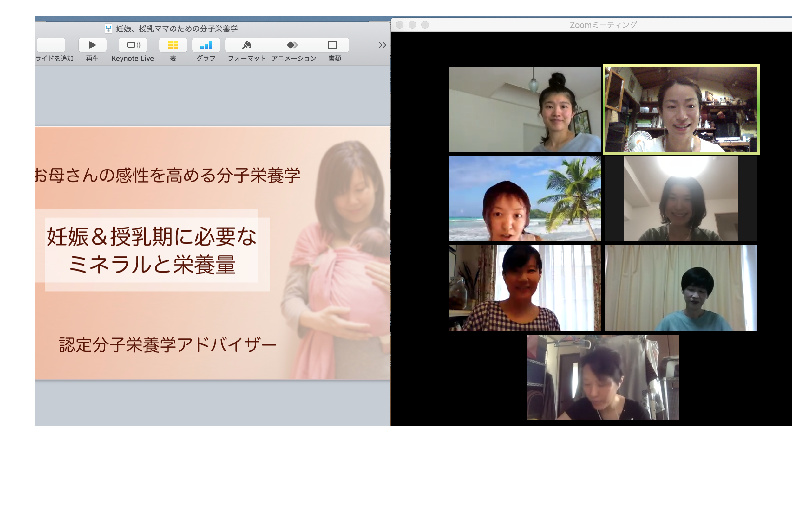Open Keynote Live from the toolbar
The height and width of the screenshot is (507, 812).
tap(133, 45)
